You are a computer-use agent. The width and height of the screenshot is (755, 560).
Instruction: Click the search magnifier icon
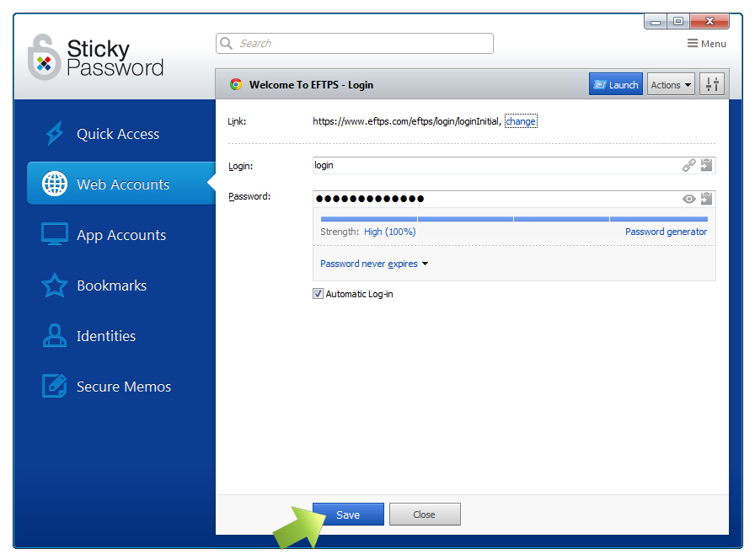pyautogui.click(x=226, y=43)
